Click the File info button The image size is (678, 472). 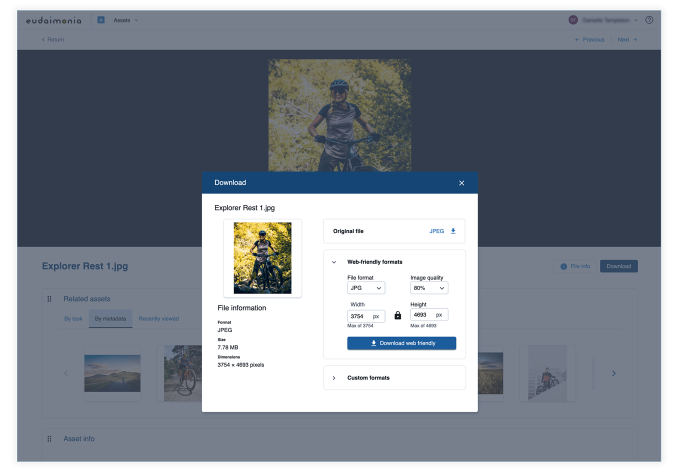pos(575,266)
